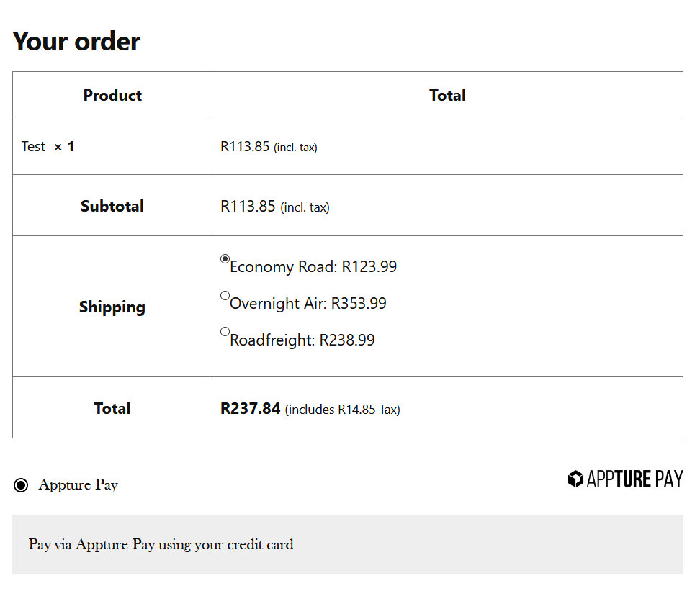700x591 pixels.
Task: Choose Overnight Air shipping radio button
Action: tap(225, 296)
